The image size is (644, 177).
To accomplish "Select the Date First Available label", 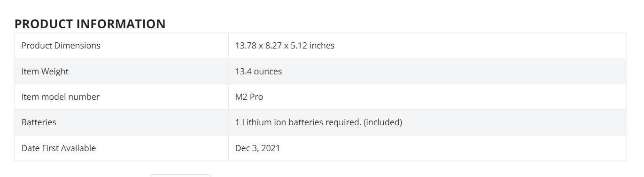I will point(59,148).
